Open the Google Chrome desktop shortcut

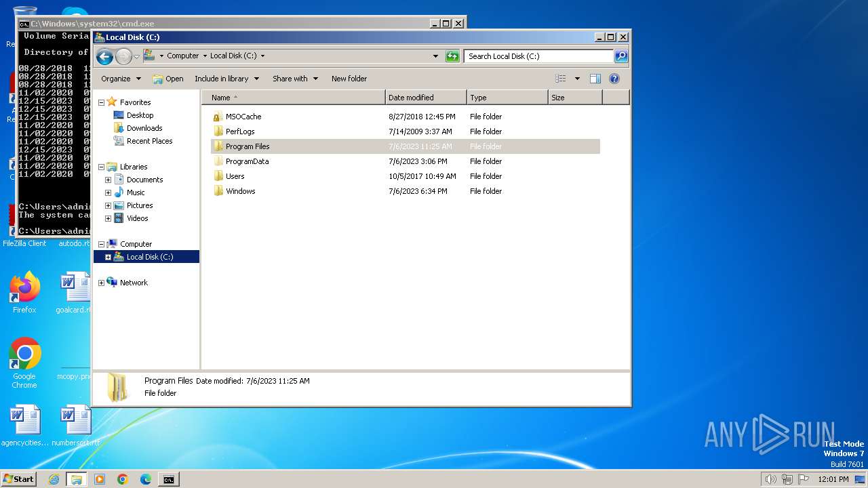24,363
